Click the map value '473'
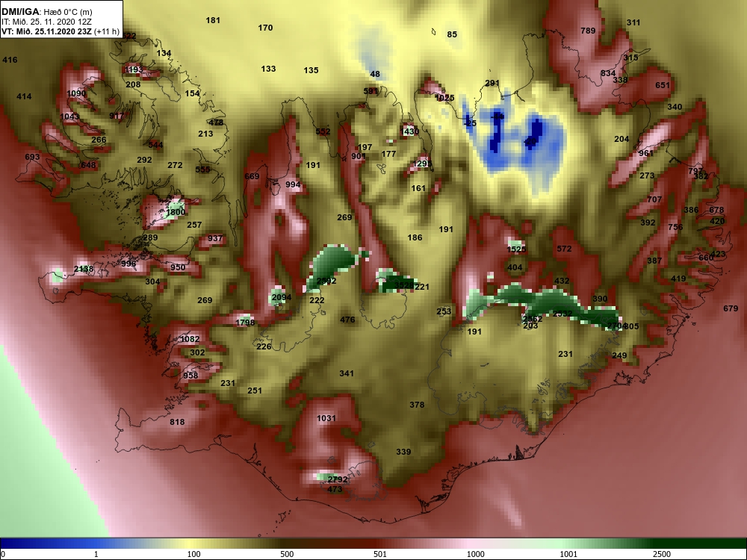The height and width of the screenshot is (560, 747). [x=335, y=489]
